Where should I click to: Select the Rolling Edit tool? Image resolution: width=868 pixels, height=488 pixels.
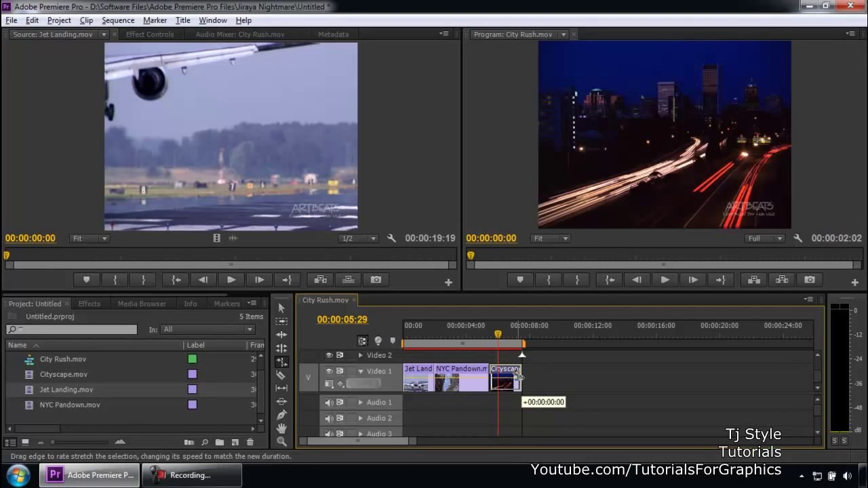(282, 348)
